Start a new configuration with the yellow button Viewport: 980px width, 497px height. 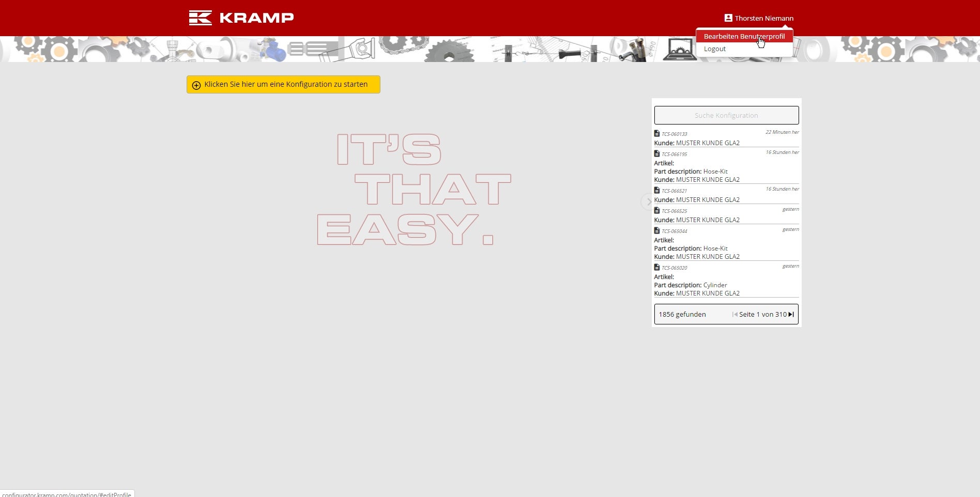[x=283, y=85]
